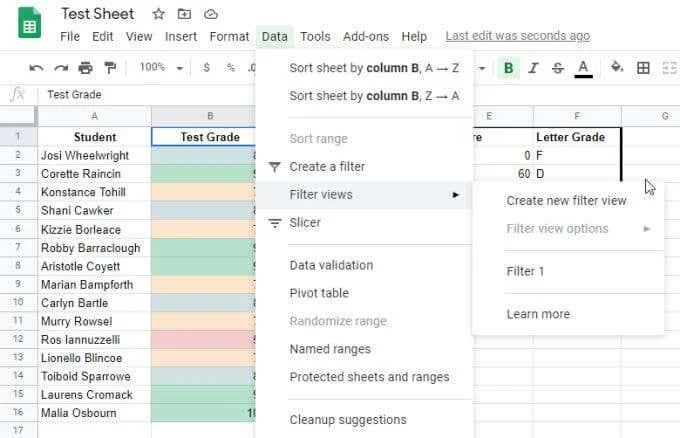Click the Last edit was seconds ago link

pyautogui.click(x=517, y=36)
